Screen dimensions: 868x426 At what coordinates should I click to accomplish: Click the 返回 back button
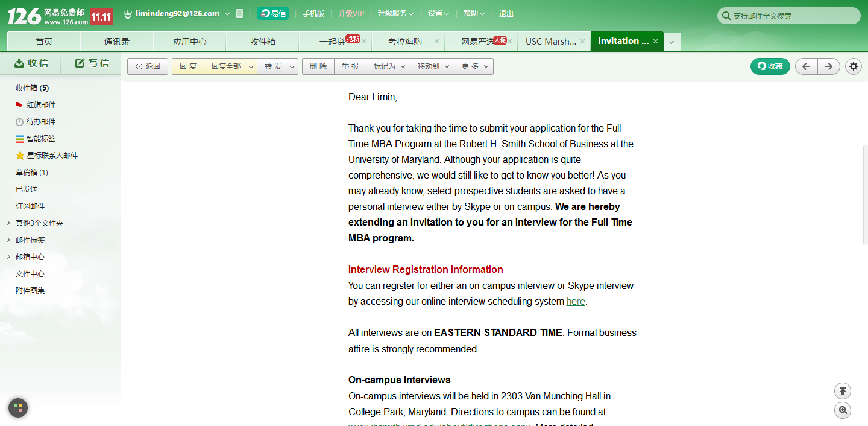[x=148, y=66]
